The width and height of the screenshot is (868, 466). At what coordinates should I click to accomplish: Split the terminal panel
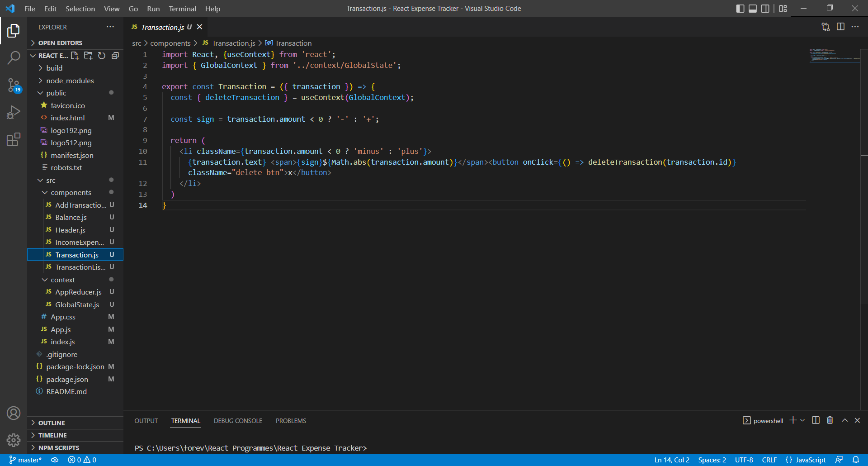(x=816, y=420)
